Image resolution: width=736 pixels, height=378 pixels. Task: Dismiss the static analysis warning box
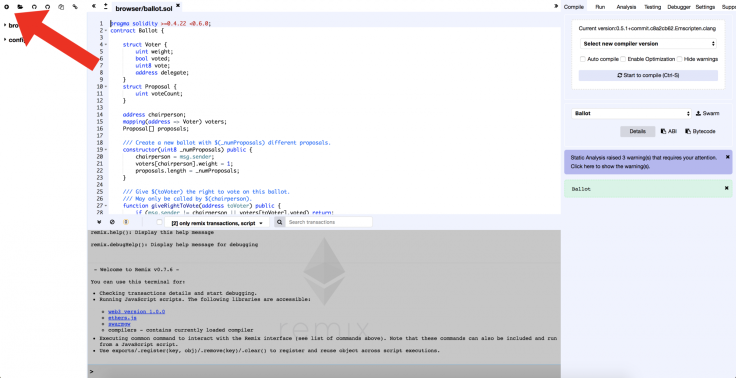(728, 157)
